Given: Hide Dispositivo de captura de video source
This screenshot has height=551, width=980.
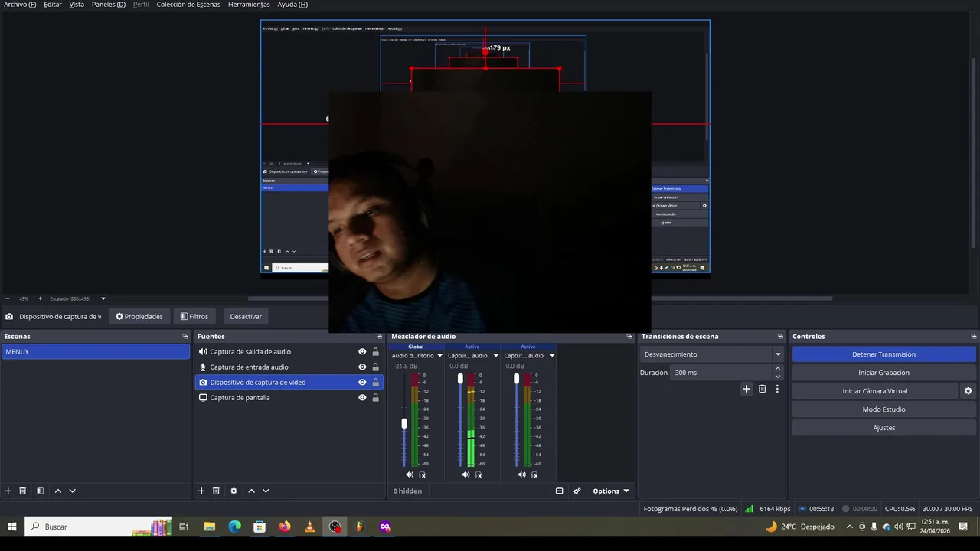Looking at the screenshot, I should coord(362,383).
